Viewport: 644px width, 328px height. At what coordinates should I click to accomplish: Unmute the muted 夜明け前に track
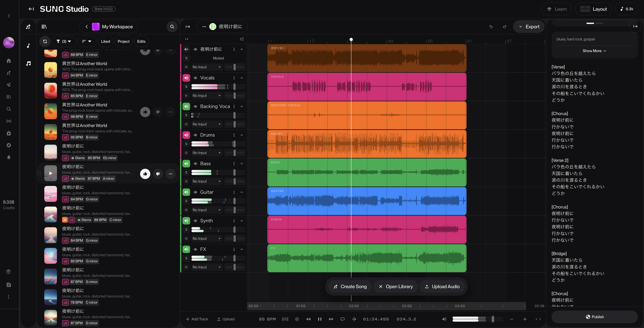click(x=186, y=49)
